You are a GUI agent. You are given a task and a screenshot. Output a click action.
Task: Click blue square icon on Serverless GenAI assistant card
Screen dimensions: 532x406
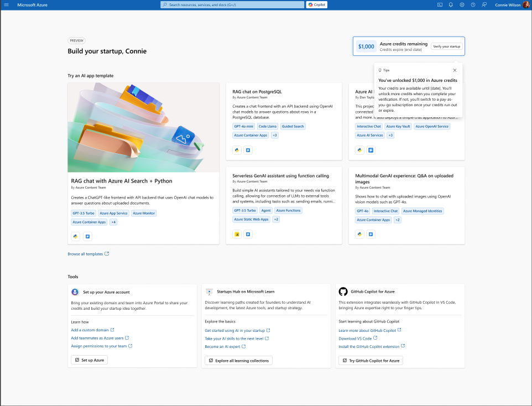(x=248, y=234)
